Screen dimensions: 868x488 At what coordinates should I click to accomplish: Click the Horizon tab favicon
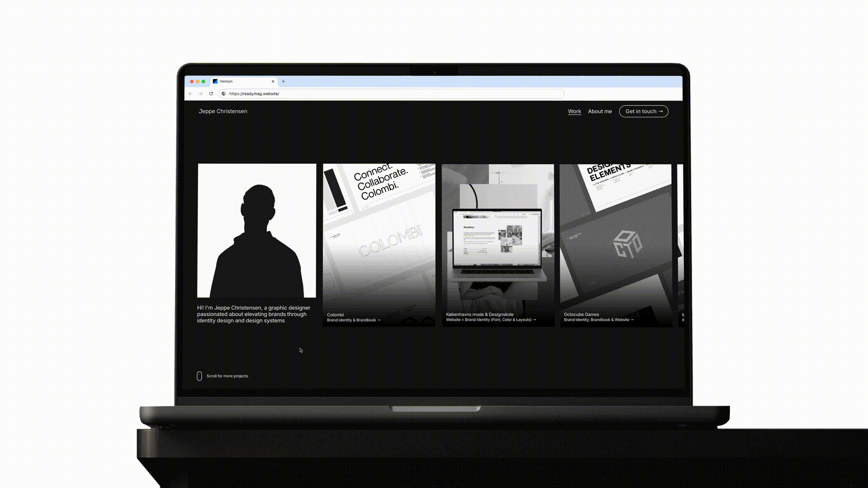coord(215,81)
